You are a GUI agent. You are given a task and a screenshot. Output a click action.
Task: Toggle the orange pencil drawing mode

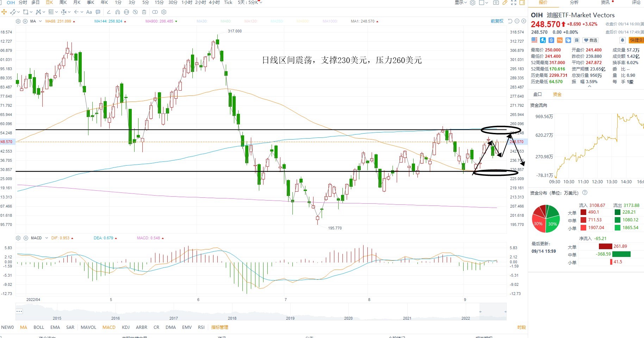click(505, 2)
